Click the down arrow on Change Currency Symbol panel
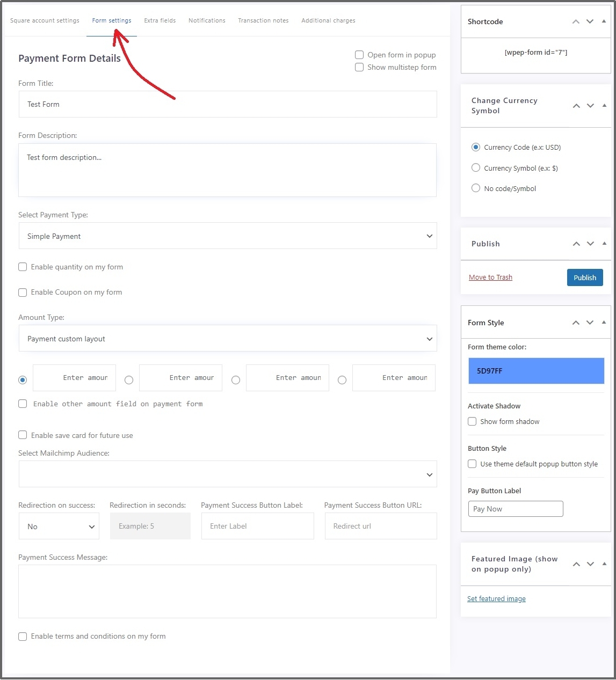This screenshot has height=680, width=616. (590, 105)
